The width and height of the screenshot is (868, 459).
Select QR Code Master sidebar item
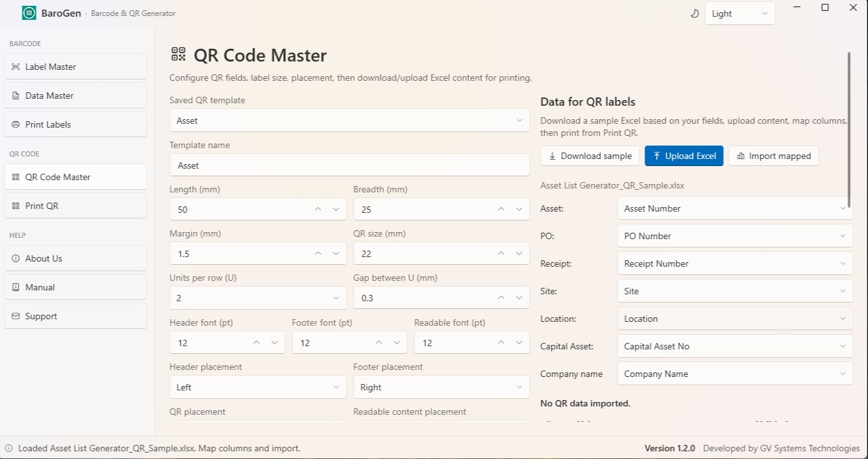[x=76, y=177]
